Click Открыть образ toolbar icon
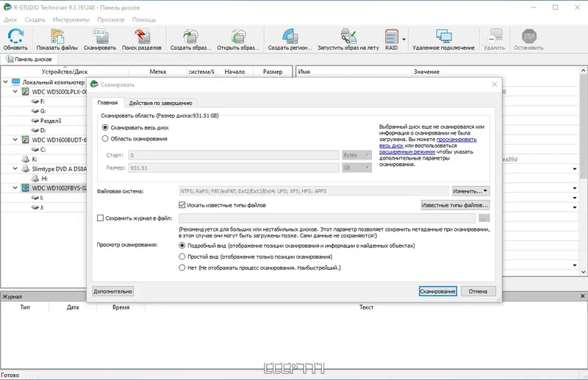Viewport: 588px width, 380px height. (x=238, y=37)
